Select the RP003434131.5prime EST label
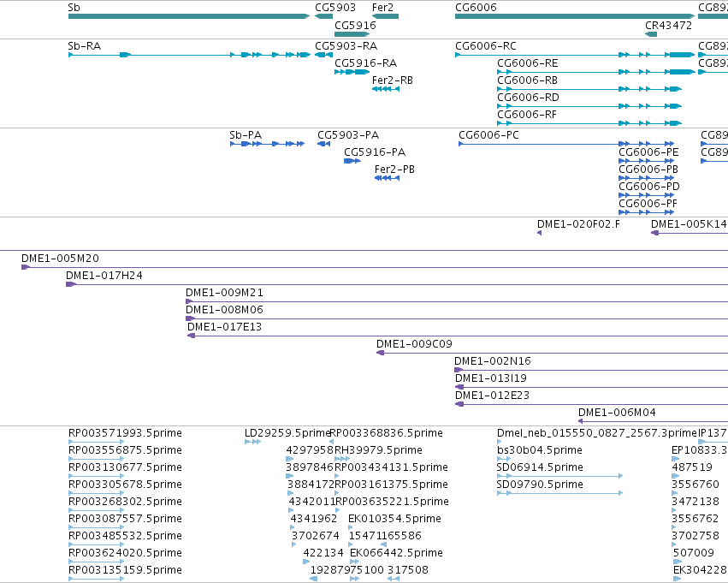This screenshot has height=583, width=728. [392, 467]
